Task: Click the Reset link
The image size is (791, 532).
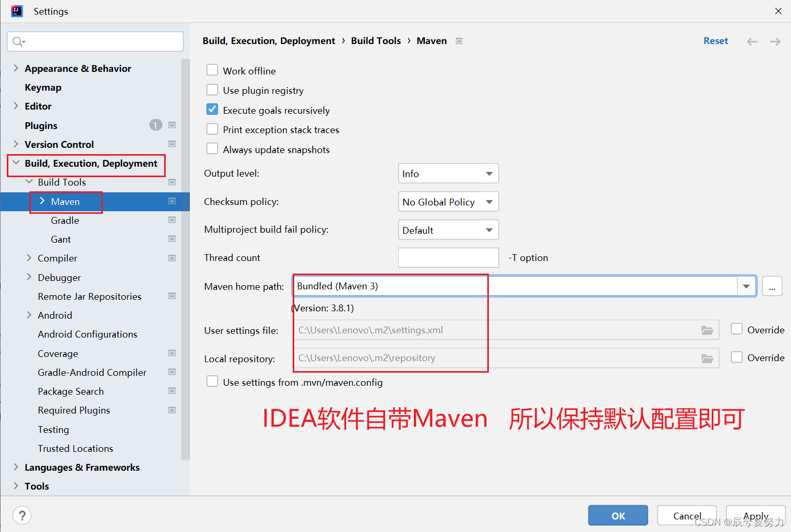Action: coord(716,41)
